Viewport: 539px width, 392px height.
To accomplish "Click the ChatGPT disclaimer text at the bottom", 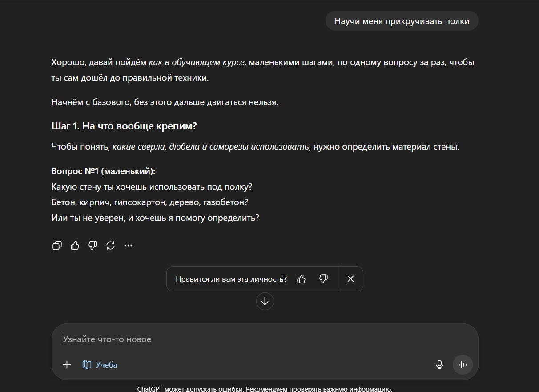I will 265,389.
